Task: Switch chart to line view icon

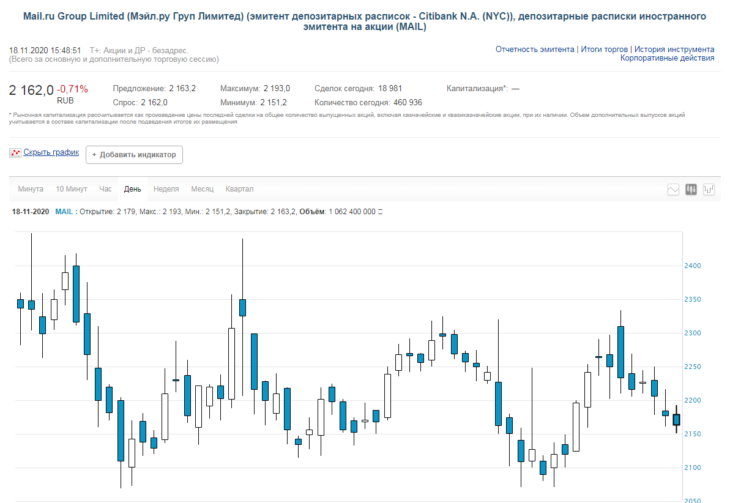Action: 673,190
